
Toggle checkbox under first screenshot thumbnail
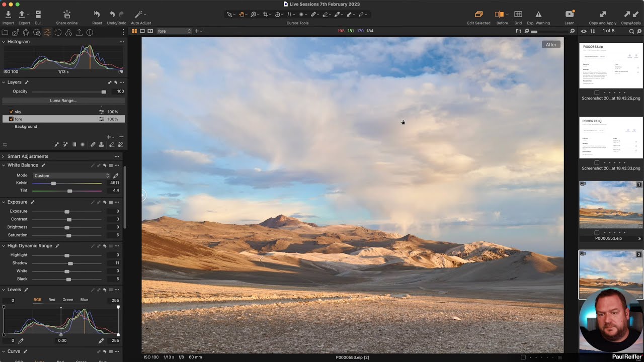point(597,93)
